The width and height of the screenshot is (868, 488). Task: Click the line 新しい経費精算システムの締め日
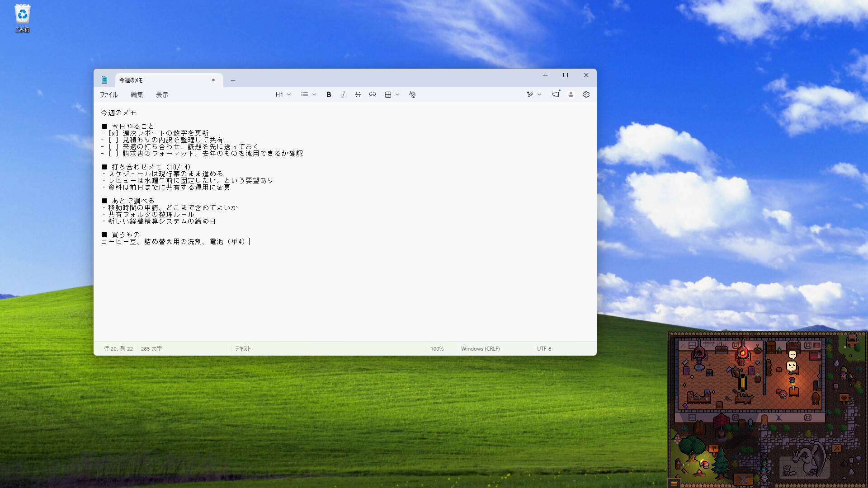[162, 221]
